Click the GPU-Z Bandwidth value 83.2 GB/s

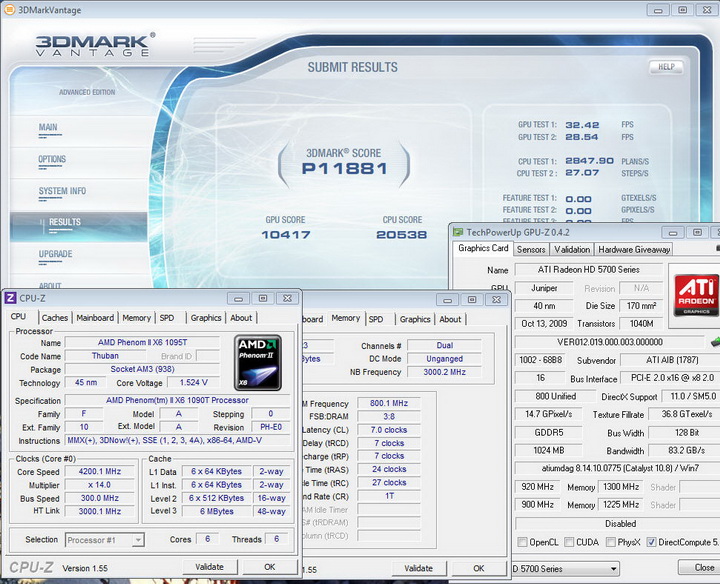[x=683, y=450]
